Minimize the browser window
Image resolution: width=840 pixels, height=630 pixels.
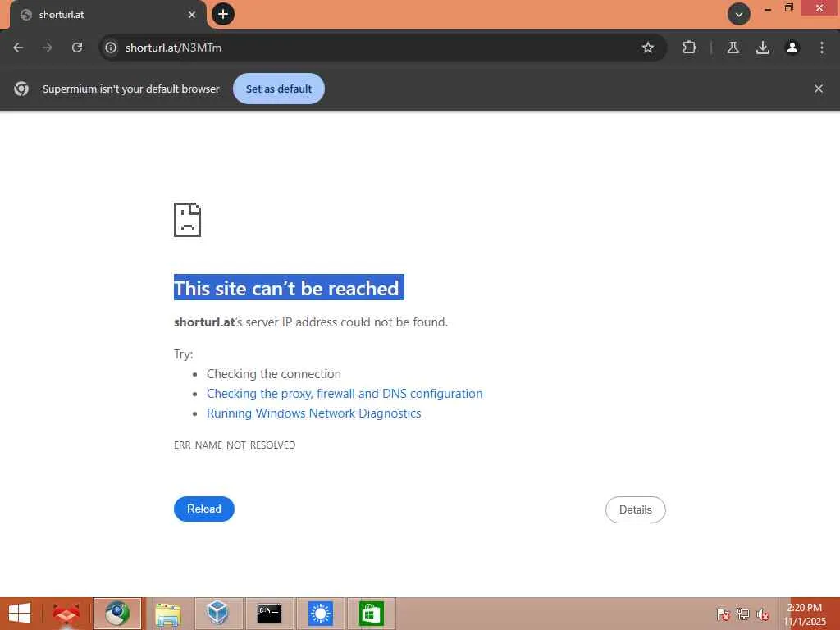point(768,8)
